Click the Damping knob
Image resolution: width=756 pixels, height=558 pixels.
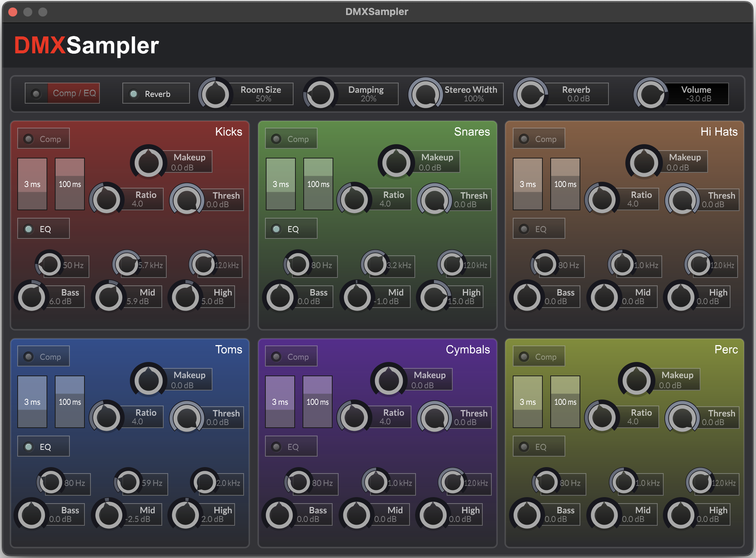click(x=321, y=94)
